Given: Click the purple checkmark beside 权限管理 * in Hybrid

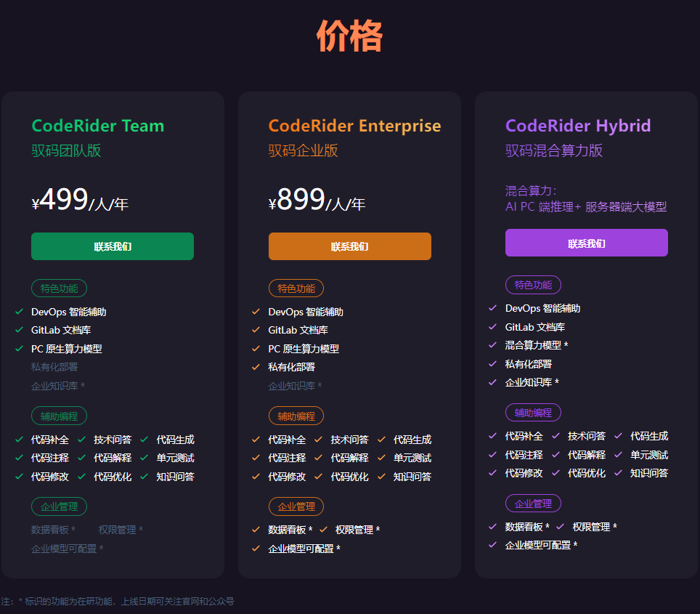Looking at the screenshot, I should pos(561,526).
